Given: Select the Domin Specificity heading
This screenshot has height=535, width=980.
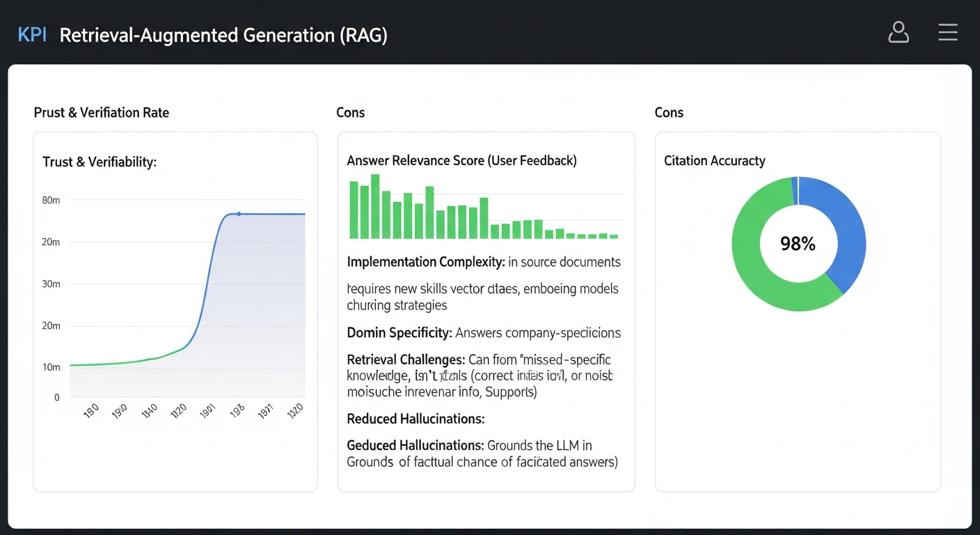Looking at the screenshot, I should coord(400,333).
